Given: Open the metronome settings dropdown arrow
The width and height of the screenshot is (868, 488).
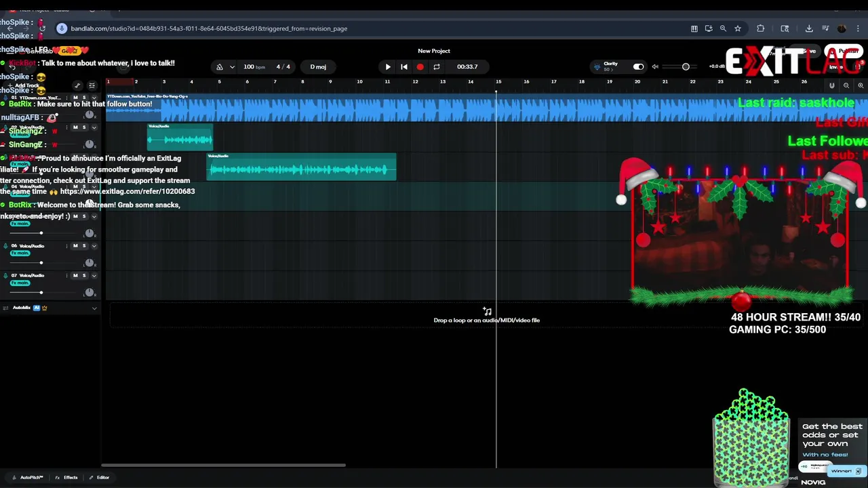Looking at the screenshot, I should click(x=232, y=66).
